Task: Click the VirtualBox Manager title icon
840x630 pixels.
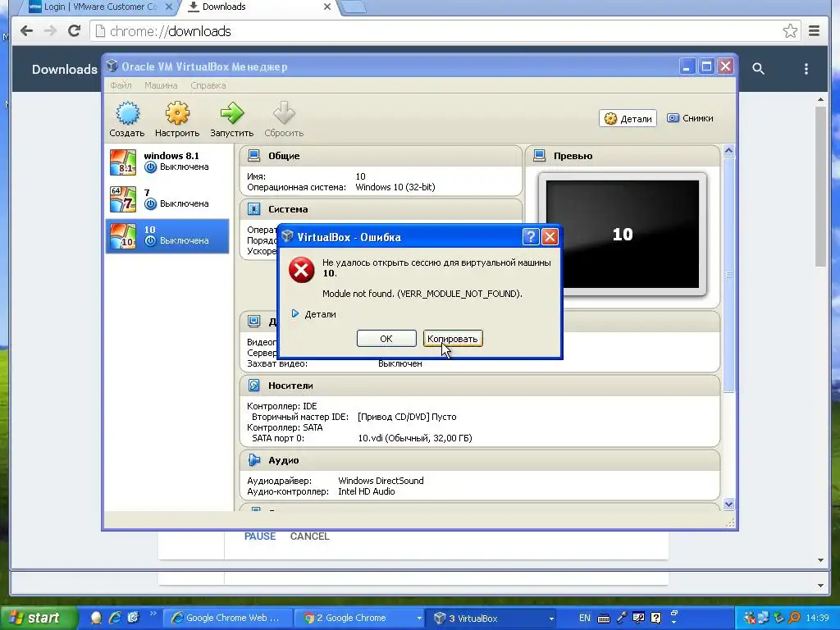Action: tap(112, 66)
